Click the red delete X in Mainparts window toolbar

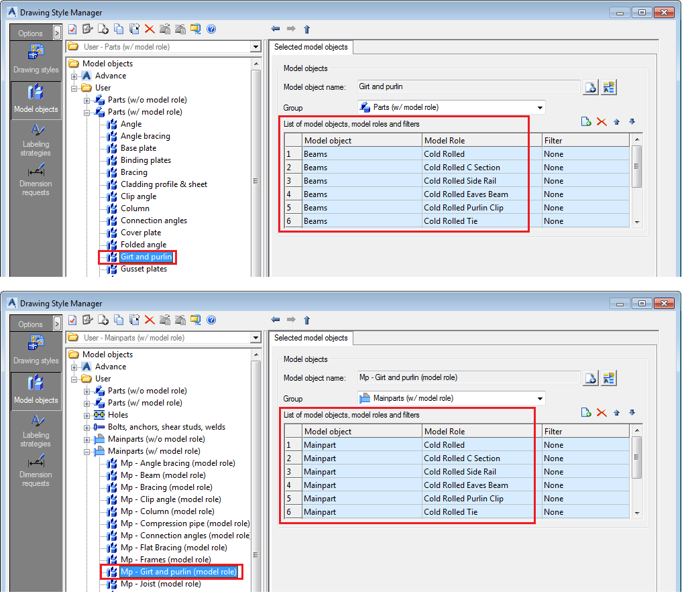tap(150, 320)
